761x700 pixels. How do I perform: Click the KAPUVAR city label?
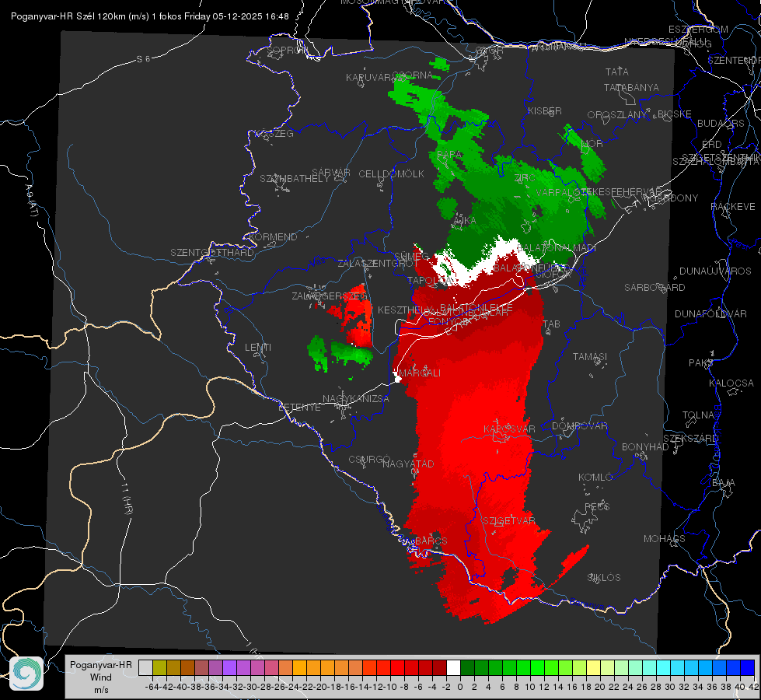click(x=369, y=78)
